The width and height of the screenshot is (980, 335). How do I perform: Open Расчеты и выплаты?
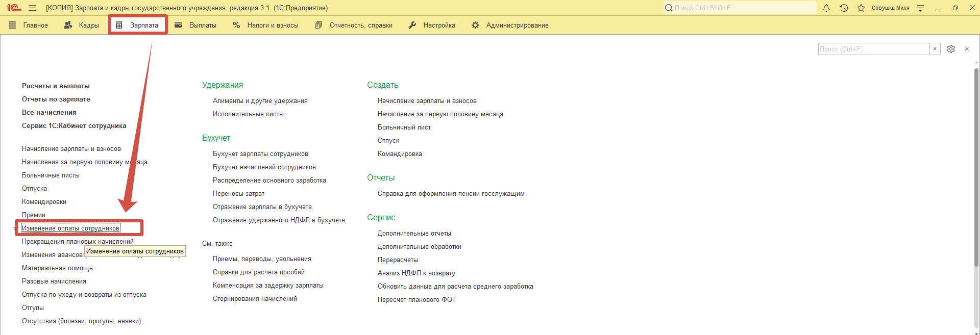(x=56, y=86)
